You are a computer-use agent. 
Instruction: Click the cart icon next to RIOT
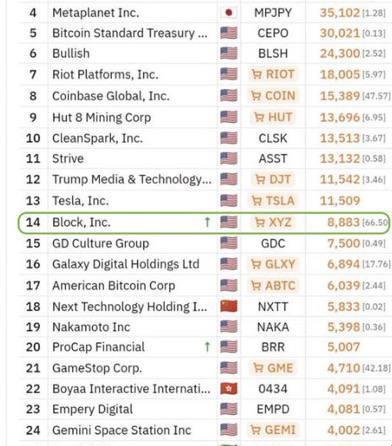(x=256, y=74)
